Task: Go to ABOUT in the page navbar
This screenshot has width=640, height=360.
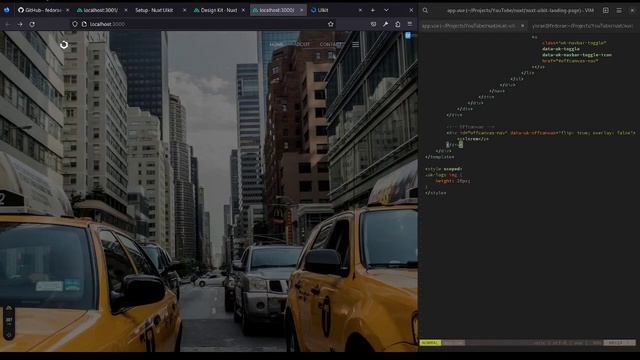Action: coord(302,44)
